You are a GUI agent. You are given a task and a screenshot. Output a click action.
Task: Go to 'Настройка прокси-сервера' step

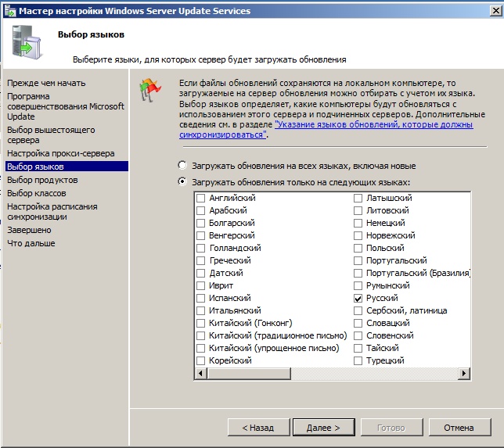(x=61, y=153)
